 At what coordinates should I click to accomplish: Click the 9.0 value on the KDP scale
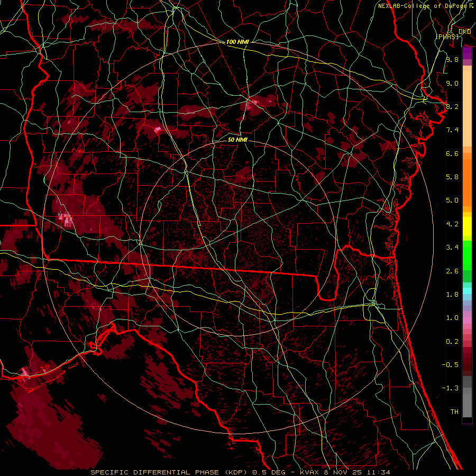pos(452,83)
